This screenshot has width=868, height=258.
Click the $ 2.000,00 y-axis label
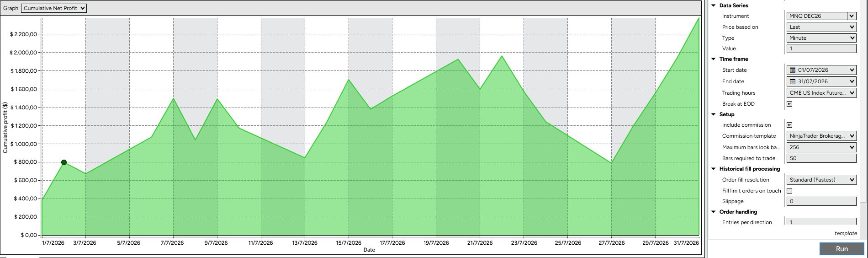[x=23, y=53]
